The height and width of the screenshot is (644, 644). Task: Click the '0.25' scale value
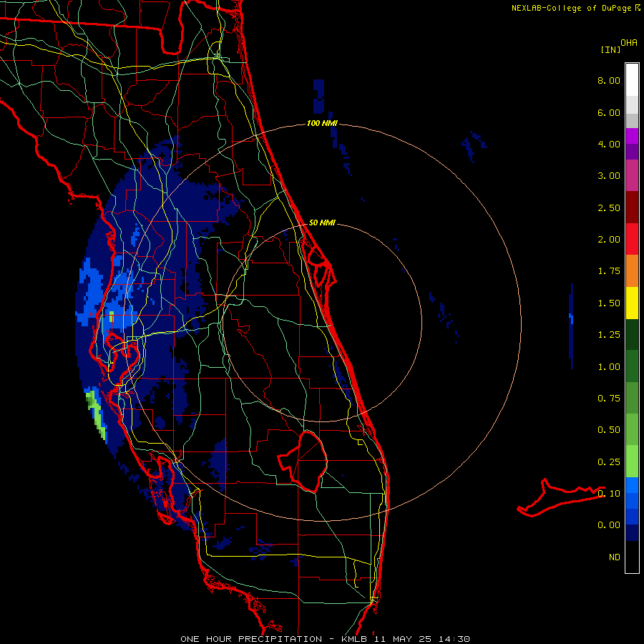[x=609, y=462]
